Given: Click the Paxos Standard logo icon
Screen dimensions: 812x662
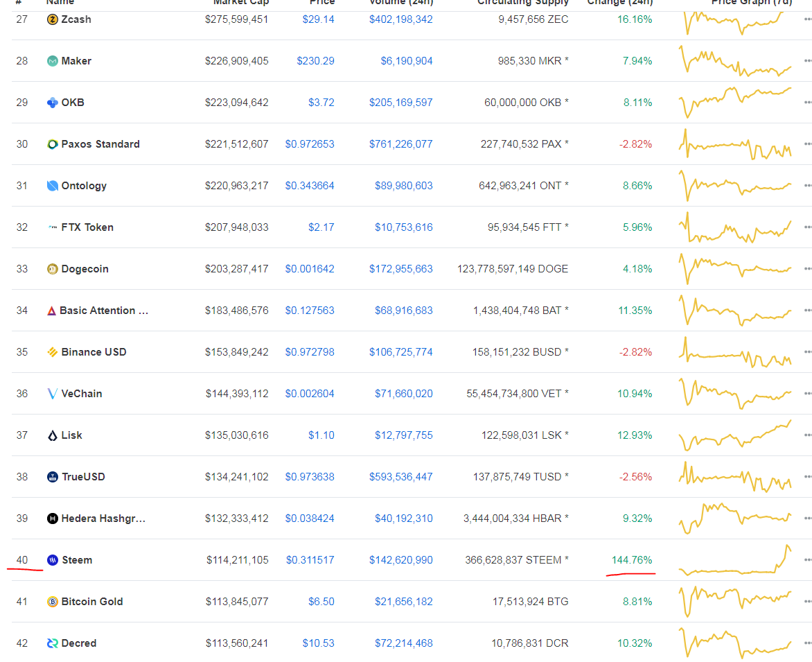Looking at the screenshot, I should click(x=52, y=144).
